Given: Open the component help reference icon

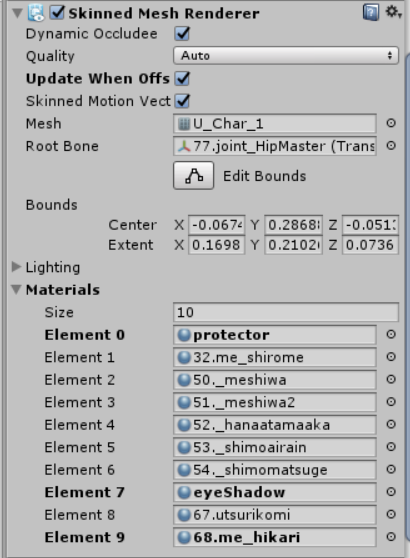Looking at the screenshot, I should tap(371, 13).
